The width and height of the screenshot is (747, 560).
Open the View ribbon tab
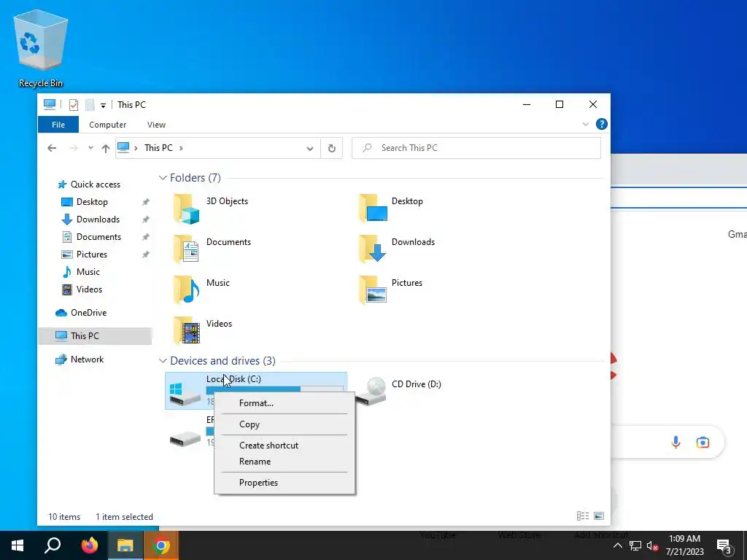[156, 125]
